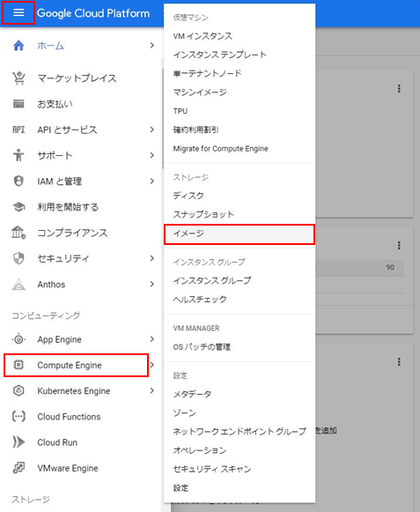The height and width of the screenshot is (512, 420).
Task: Click the Anthos triangle icon
Action: pos(18,285)
